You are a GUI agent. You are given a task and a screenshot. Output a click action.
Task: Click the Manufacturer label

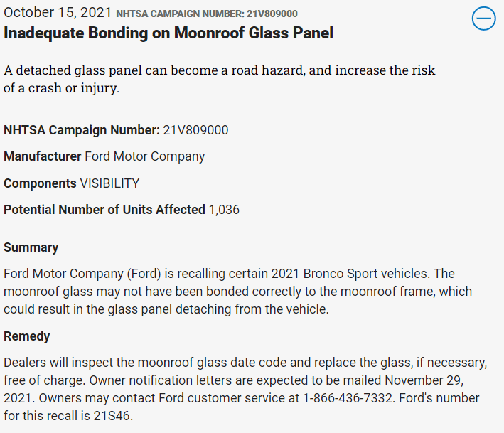pyautogui.click(x=43, y=156)
